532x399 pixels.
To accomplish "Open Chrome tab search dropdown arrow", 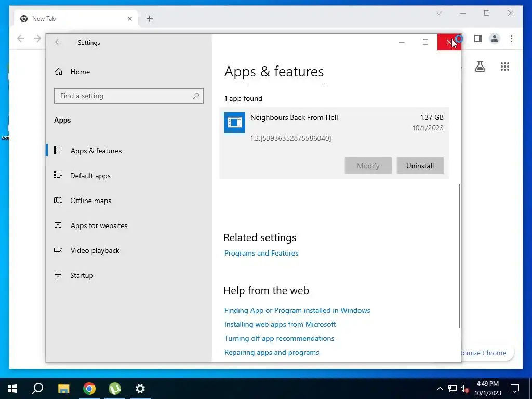I will (x=439, y=13).
